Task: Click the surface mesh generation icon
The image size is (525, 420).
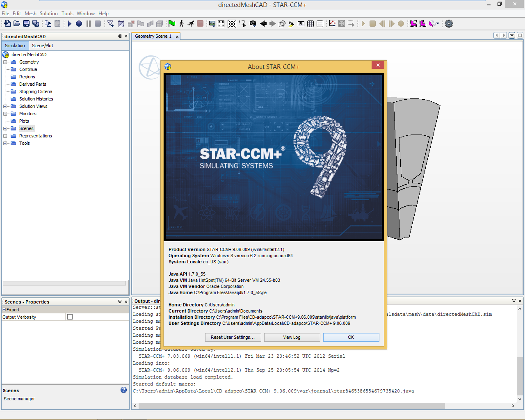Action: [x=111, y=24]
